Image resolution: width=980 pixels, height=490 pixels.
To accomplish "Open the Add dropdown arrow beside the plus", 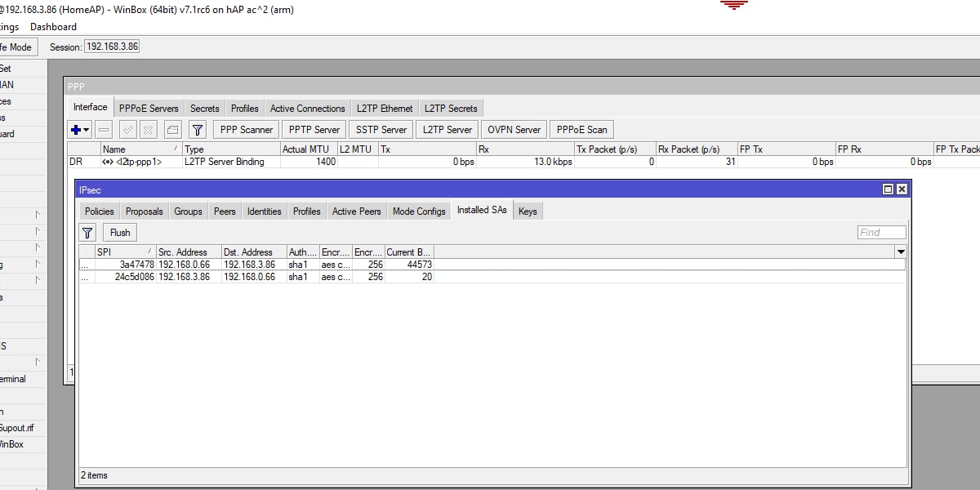I will coord(86,130).
